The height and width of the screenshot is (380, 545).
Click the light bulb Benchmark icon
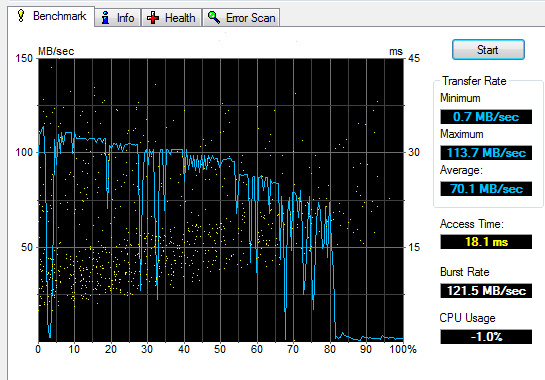21,16
